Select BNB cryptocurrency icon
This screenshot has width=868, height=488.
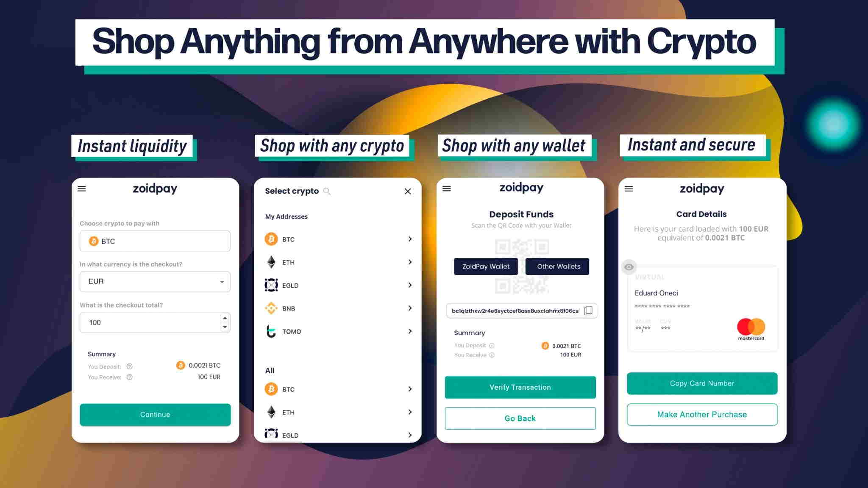click(x=271, y=308)
